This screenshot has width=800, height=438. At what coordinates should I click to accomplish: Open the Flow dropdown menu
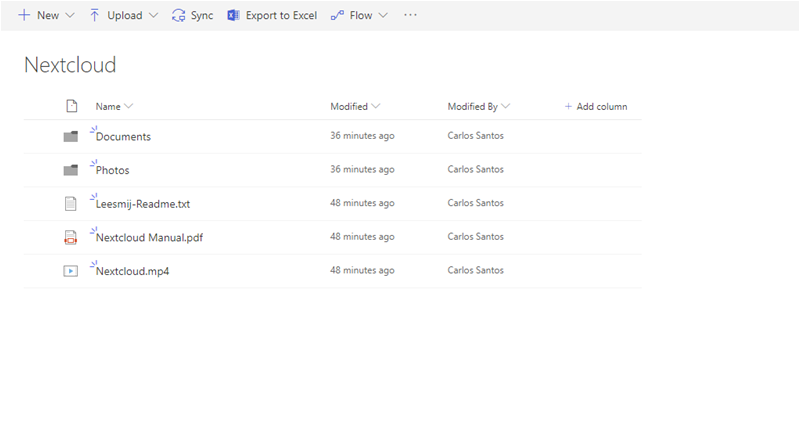click(x=360, y=15)
